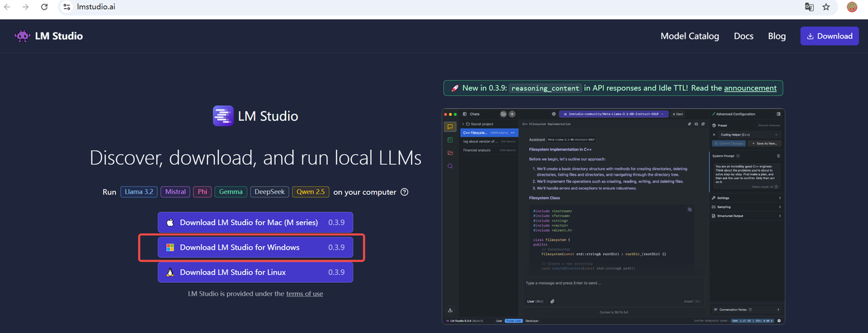Download LM Studio for Mac (M series)

256,222
